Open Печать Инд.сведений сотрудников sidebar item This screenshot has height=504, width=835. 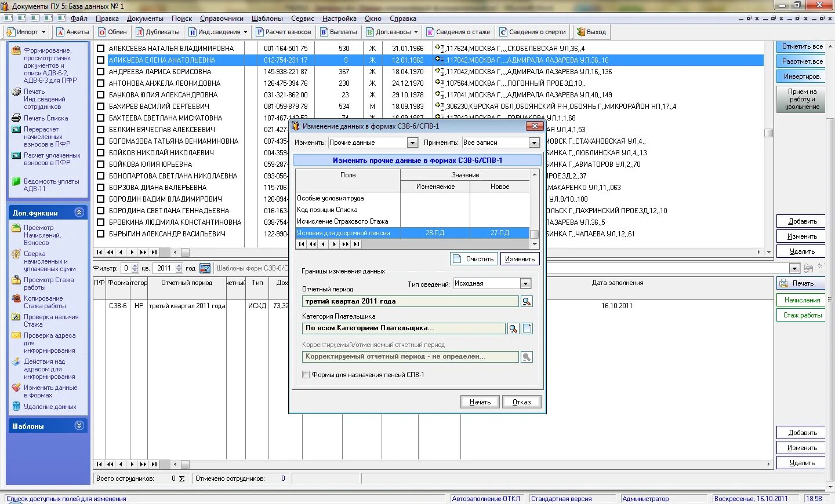pos(43,99)
